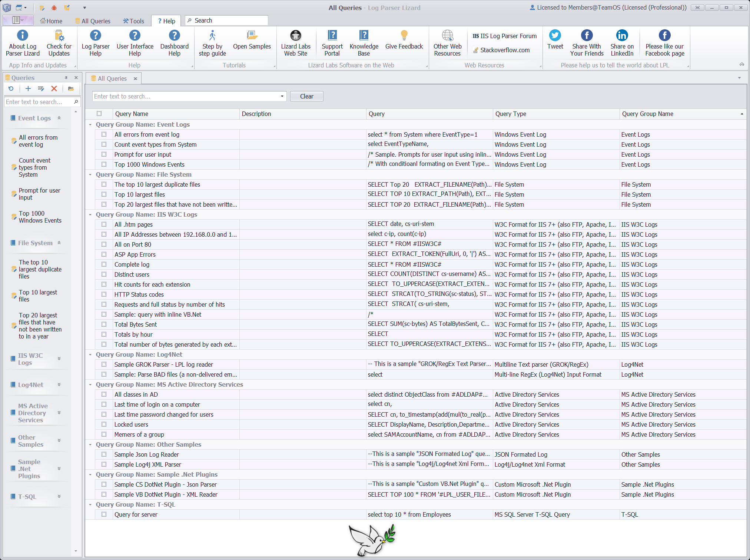Select 'Prompt for user input' in sidebar
Viewport: 750px width, 560px height.
tap(40, 194)
